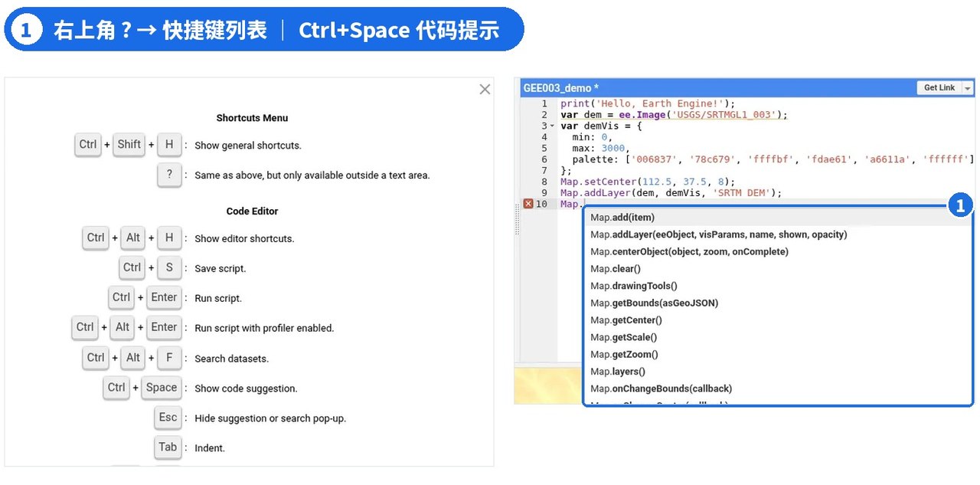Click 'Show general shortcuts.' text

(x=248, y=146)
